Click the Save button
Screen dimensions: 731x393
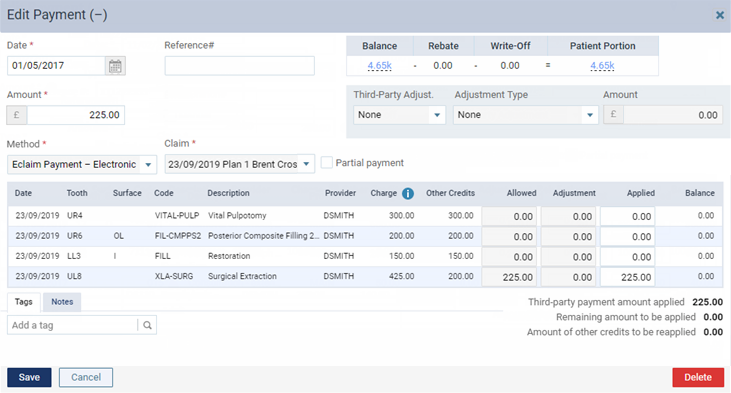click(x=29, y=377)
